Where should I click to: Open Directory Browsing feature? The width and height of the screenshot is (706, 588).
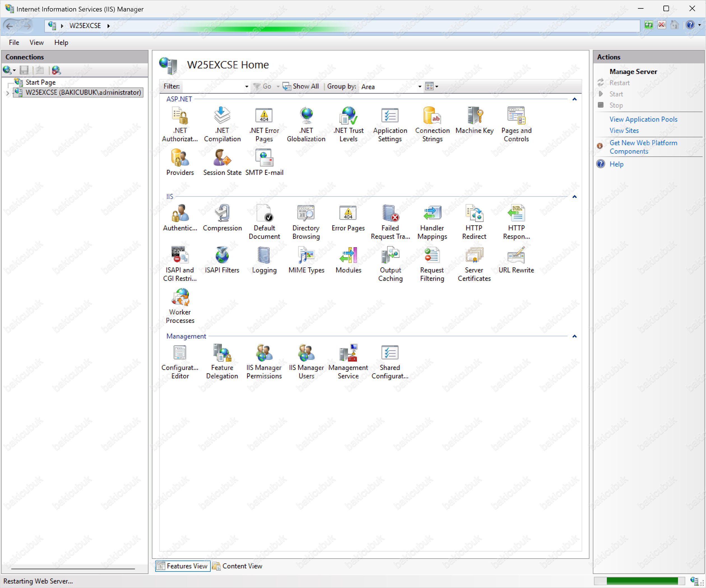[306, 222]
